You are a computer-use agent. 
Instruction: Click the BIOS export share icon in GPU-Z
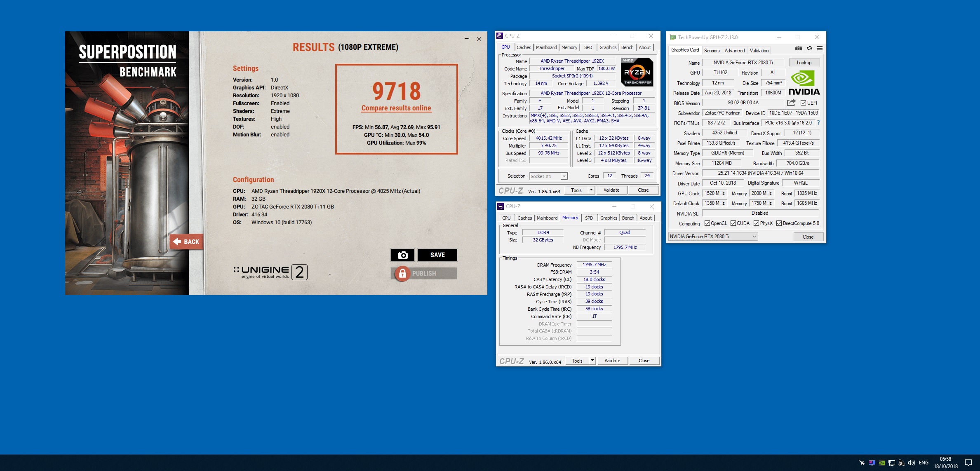tap(791, 103)
